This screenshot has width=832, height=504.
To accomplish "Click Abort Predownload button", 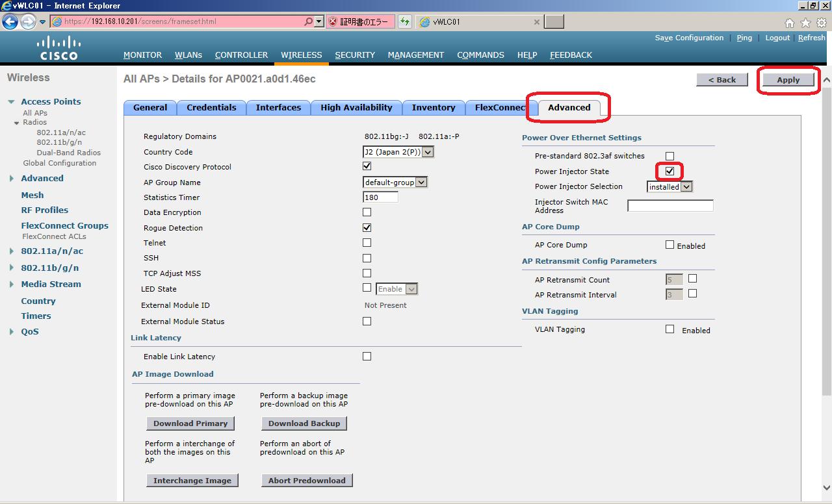I will [x=307, y=481].
